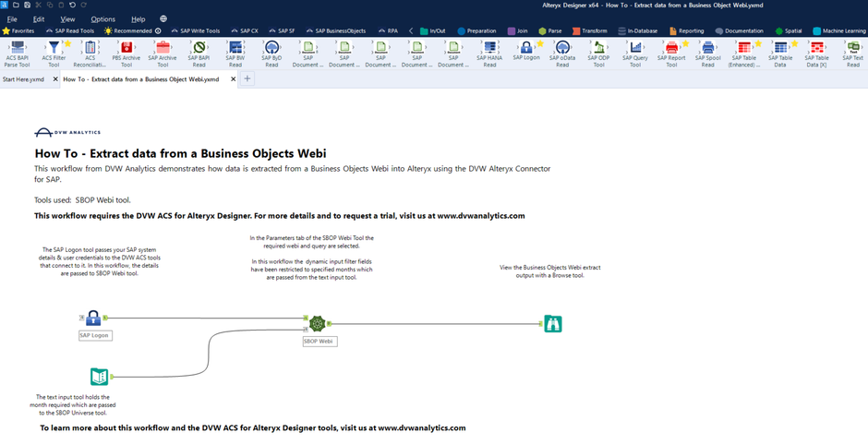This screenshot has width=868, height=445.
Task: Toggle the favorite star on SAP Logon tool
Action: (x=540, y=43)
